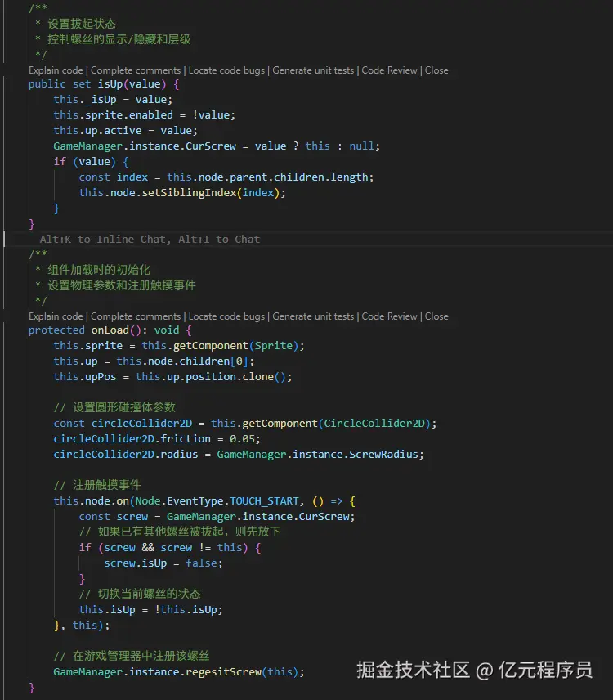This screenshot has height=700, width=613.
Task: Click the line 'this._isUp = value;'
Action: pyautogui.click(x=113, y=100)
